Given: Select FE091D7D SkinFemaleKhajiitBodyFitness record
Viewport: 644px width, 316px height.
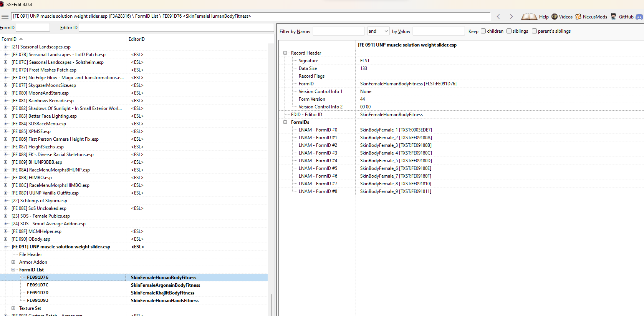Looking at the screenshot, I should pyautogui.click(x=134, y=293).
